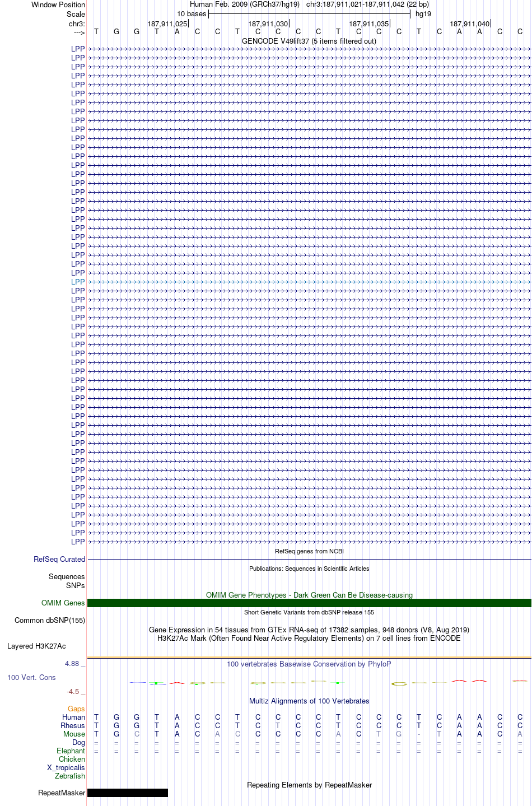This screenshot has width=532, height=806.
Task: Click the dark green OMIM Genes bar
Action: pyautogui.click(x=309, y=603)
